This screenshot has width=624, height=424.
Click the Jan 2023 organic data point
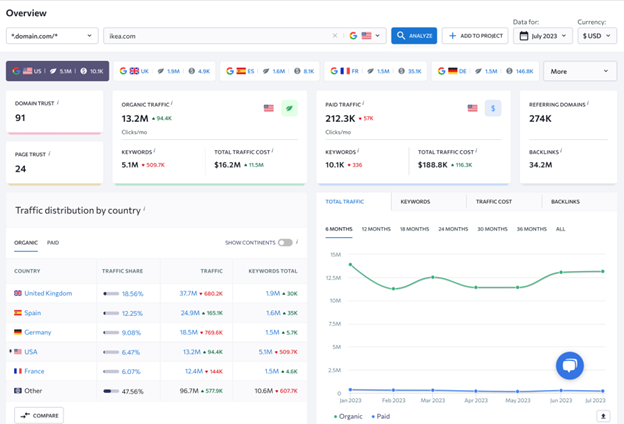(350, 264)
